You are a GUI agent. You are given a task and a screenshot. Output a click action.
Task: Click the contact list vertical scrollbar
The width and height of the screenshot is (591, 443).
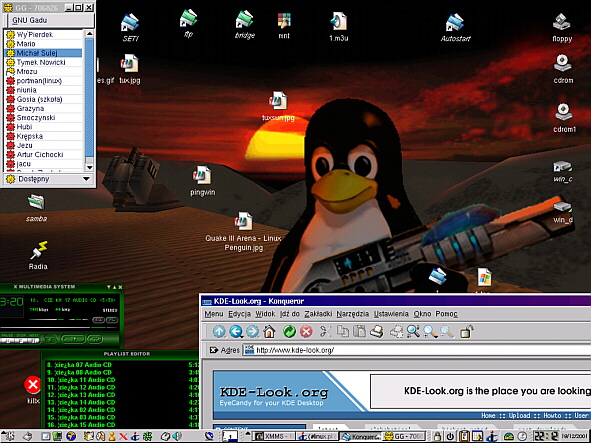point(89,101)
